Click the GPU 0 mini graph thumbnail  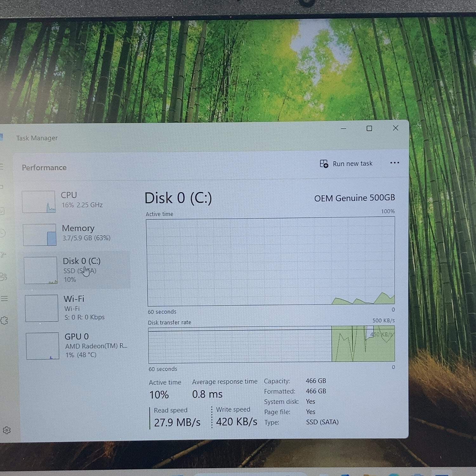pyautogui.click(x=43, y=346)
